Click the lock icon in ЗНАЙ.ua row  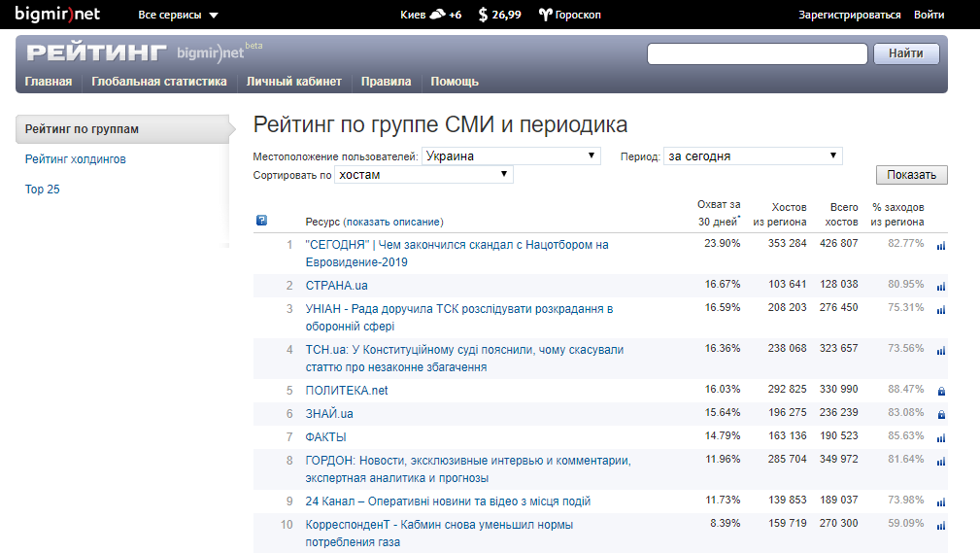pos(940,414)
